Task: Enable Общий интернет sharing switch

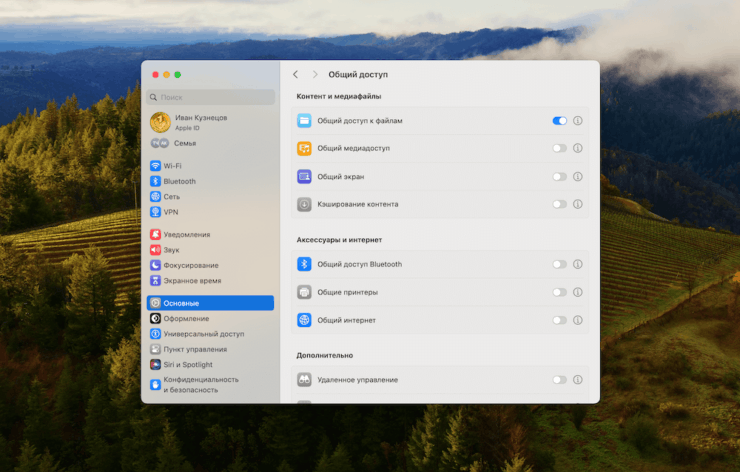Action: (559, 320)
